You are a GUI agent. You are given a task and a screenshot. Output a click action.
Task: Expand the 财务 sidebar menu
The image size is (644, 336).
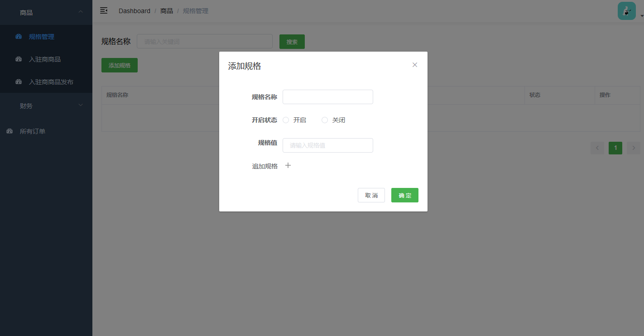(x=81, y=105)
